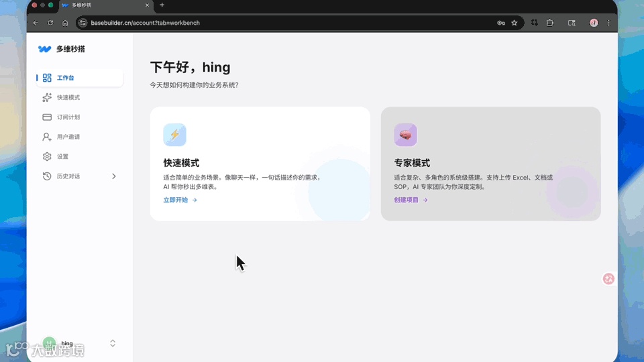Click the extension icon left of the puzzle piece
Screen dimensions: 644x362
click(x=535, y=23)
